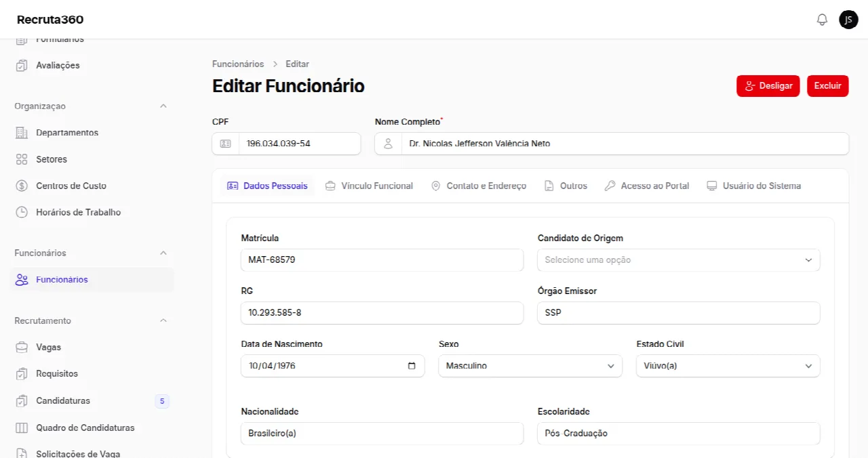Open Centros de Custo in the sidebar
Viewport: 868px width, 458px height.
pos(92,186)
